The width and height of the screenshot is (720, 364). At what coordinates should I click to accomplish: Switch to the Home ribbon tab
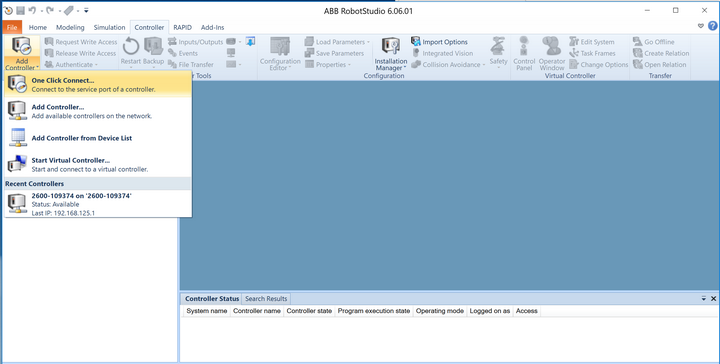(38, 27)
